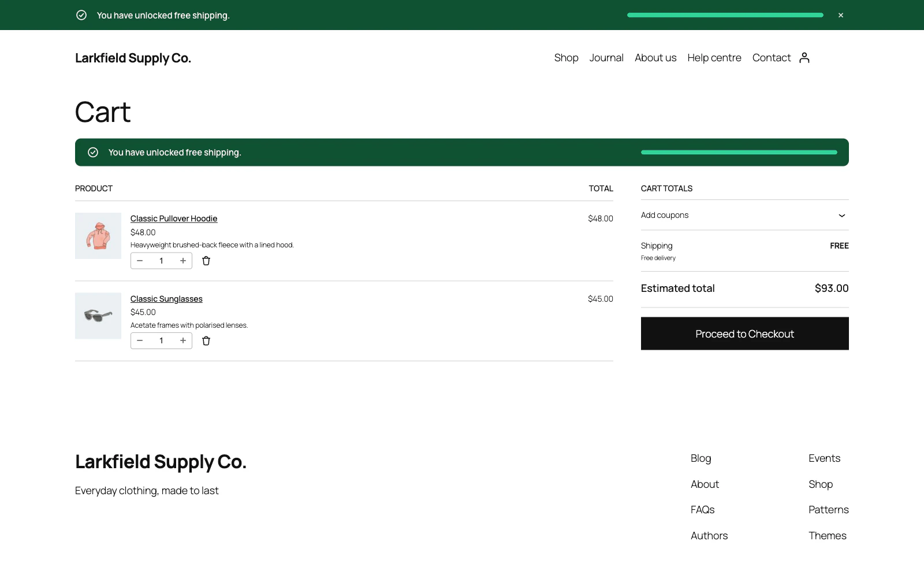The image size is (924, 578).
Task: Click the check icon in the top banner
Action: (x=81, y=15)
